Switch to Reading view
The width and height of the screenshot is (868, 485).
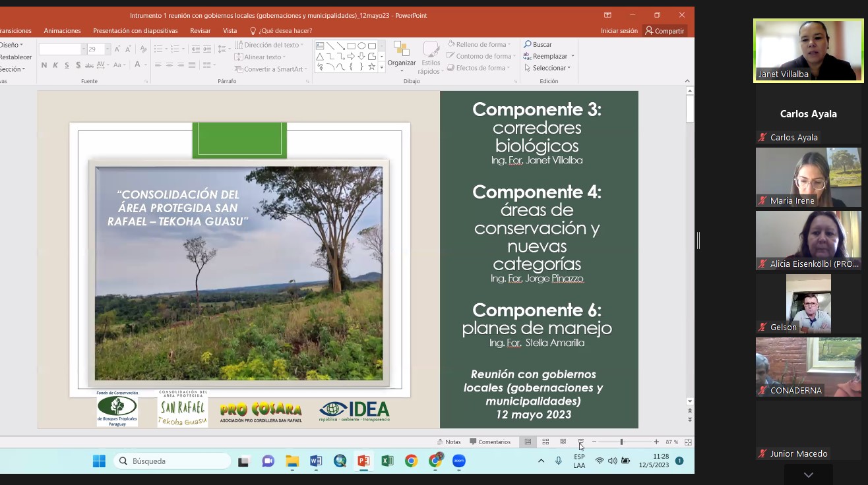[563, 442]
